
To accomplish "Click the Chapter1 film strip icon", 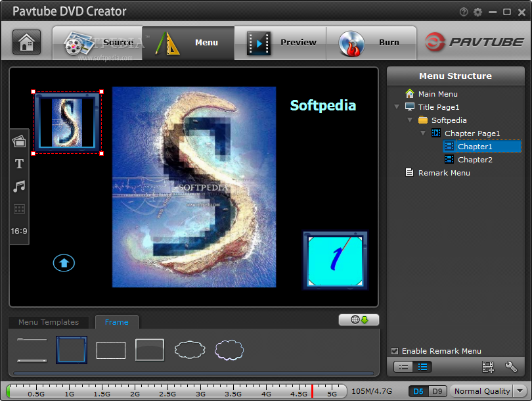I will pyautogui.click(x=449, y=146).
